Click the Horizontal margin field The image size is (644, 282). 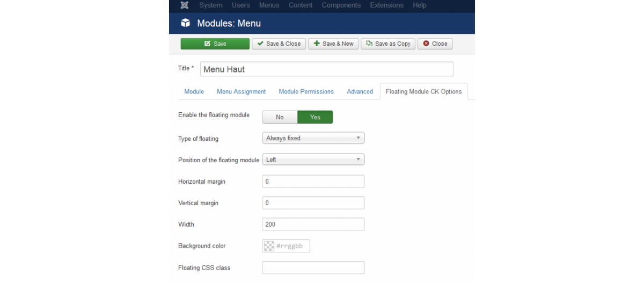313,182
